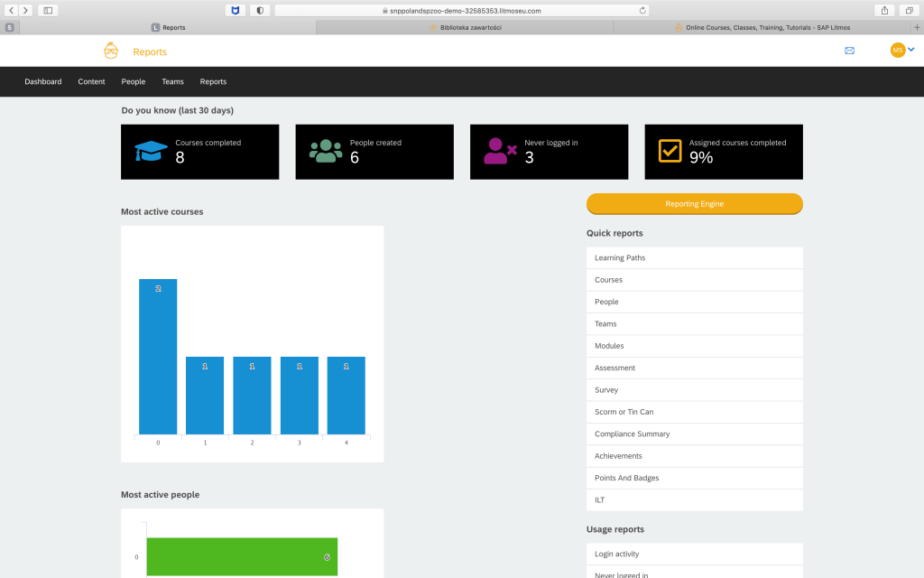This screenshot has width=924, height=578.
Task: Click the blue bar above axis label 3
Action: 300,396
